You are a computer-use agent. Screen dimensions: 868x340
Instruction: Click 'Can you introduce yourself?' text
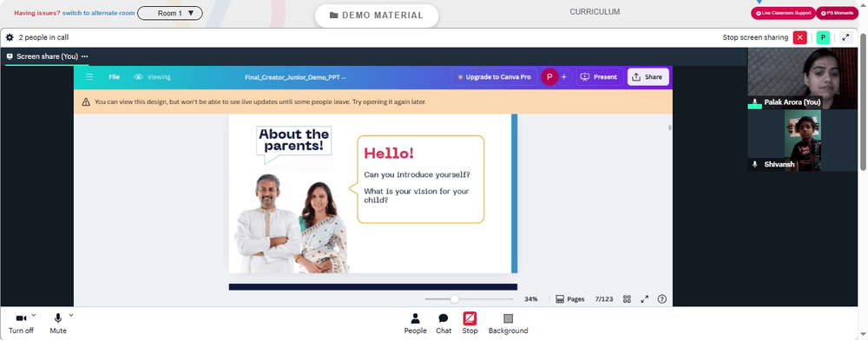(417, 175)
